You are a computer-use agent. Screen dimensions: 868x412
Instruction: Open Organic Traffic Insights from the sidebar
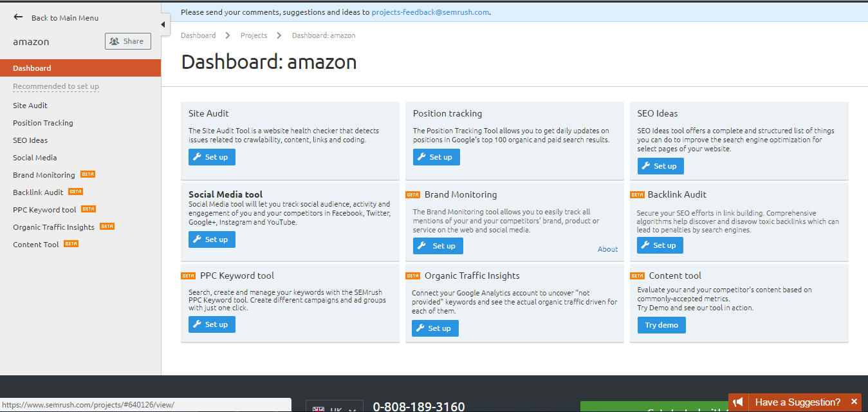[53, 227]
